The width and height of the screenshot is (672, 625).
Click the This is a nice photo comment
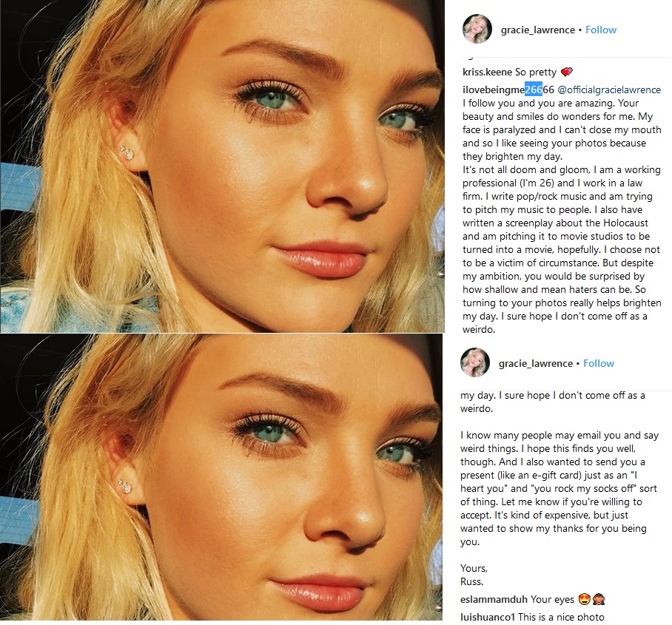coord(561,617)
